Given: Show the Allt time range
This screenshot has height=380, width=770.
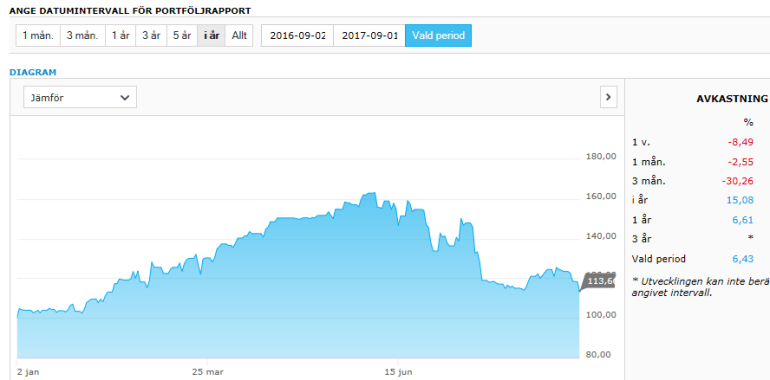Looking at the screenshot, I should 239,36.
